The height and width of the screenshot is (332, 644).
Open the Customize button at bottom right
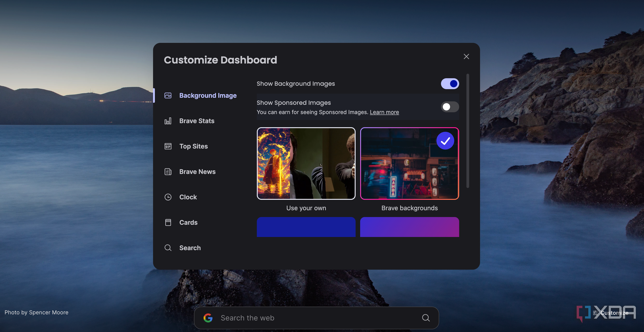click(610, 313)
